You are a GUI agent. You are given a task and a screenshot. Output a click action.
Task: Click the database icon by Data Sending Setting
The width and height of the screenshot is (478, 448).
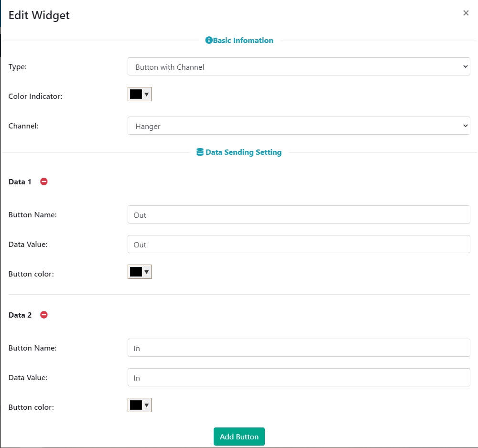(200, 152)
